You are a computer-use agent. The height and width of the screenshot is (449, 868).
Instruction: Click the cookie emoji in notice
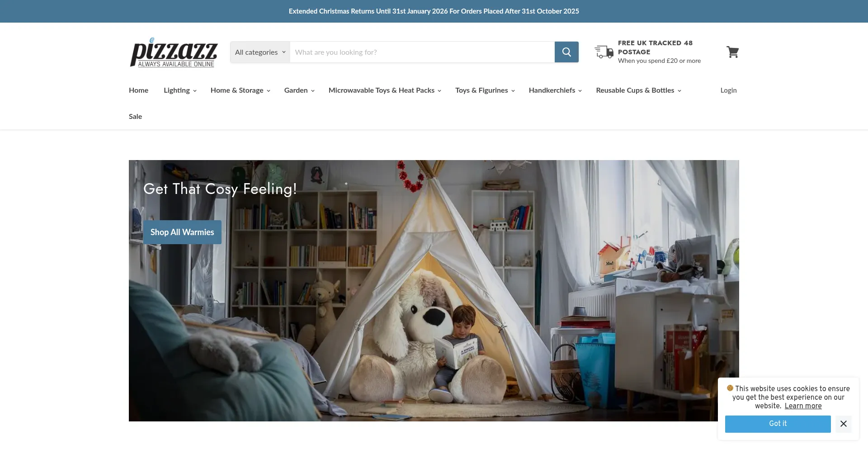[x=730, y=388]
